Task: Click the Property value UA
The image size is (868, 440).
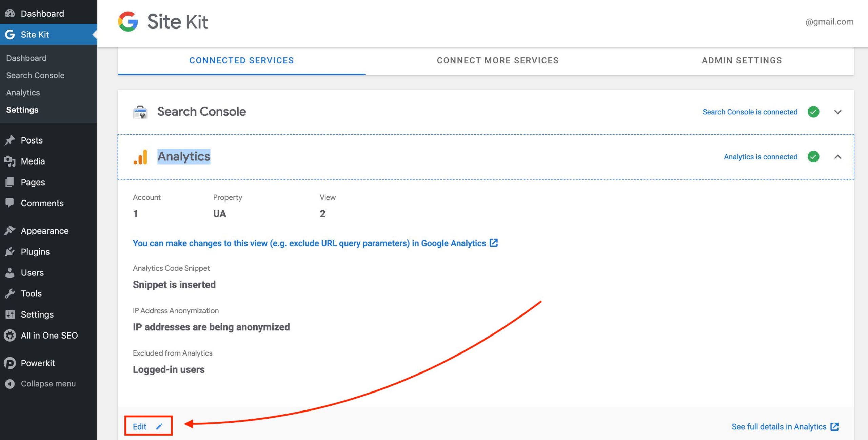Action: coord(219,214)
